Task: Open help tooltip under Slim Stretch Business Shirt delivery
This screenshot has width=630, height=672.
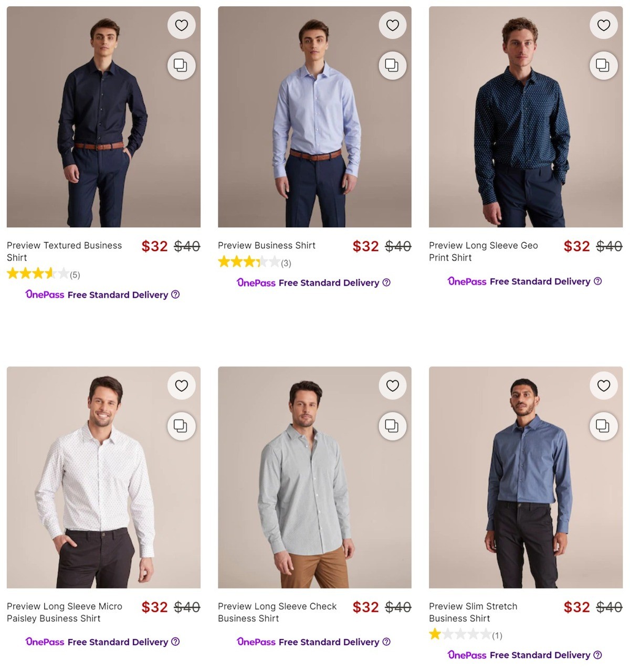Action: (x=597, y=655)
